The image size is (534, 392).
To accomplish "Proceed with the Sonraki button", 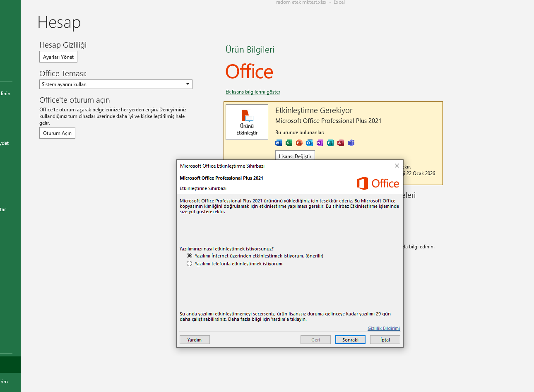I will click(350, 340).
